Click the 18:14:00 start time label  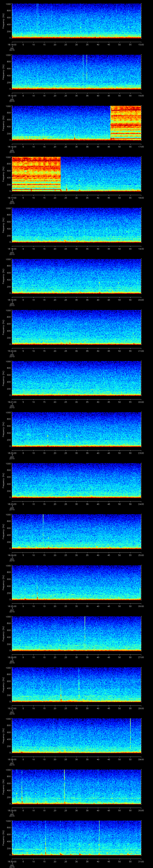[12, 44]
